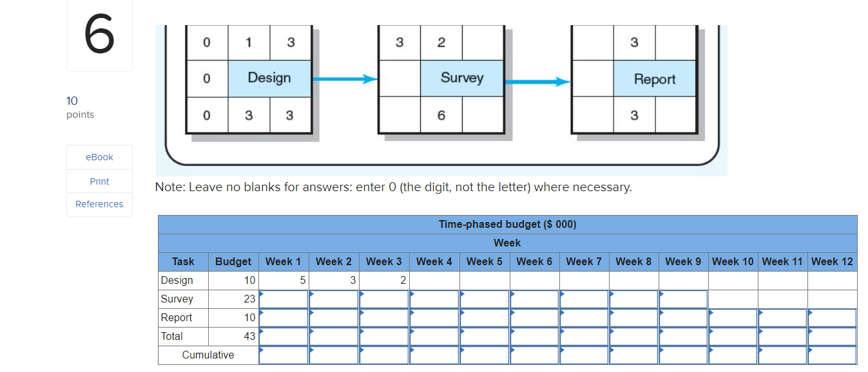Click the Survey Week 8 input cell
Image resolution: width=868 pixels, height=372 pixels.
(x=633, y=299)
